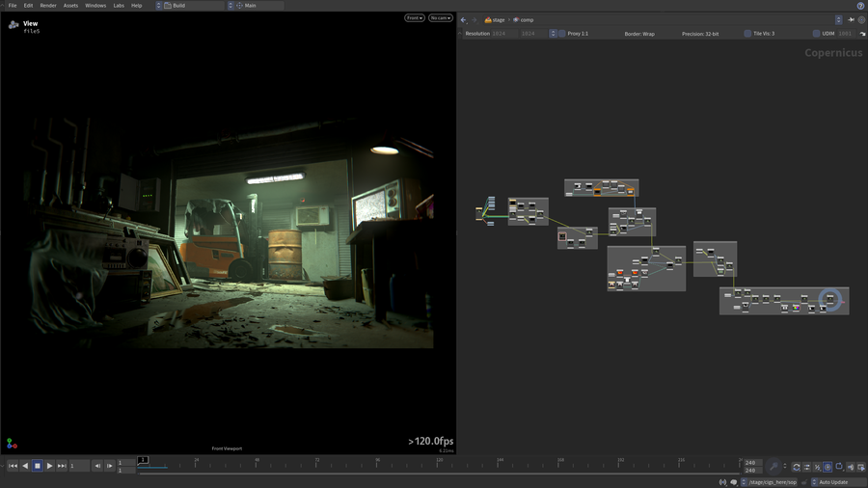Click the current frame number field
This screenshot has width=868, height=488.
79,466
